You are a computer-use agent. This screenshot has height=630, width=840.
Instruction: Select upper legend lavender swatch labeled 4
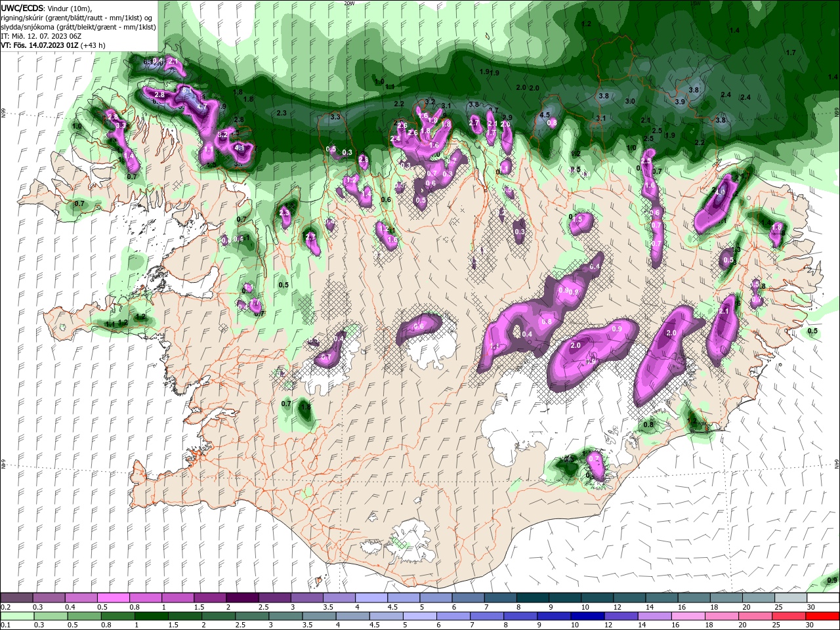(x=371, y=598)
